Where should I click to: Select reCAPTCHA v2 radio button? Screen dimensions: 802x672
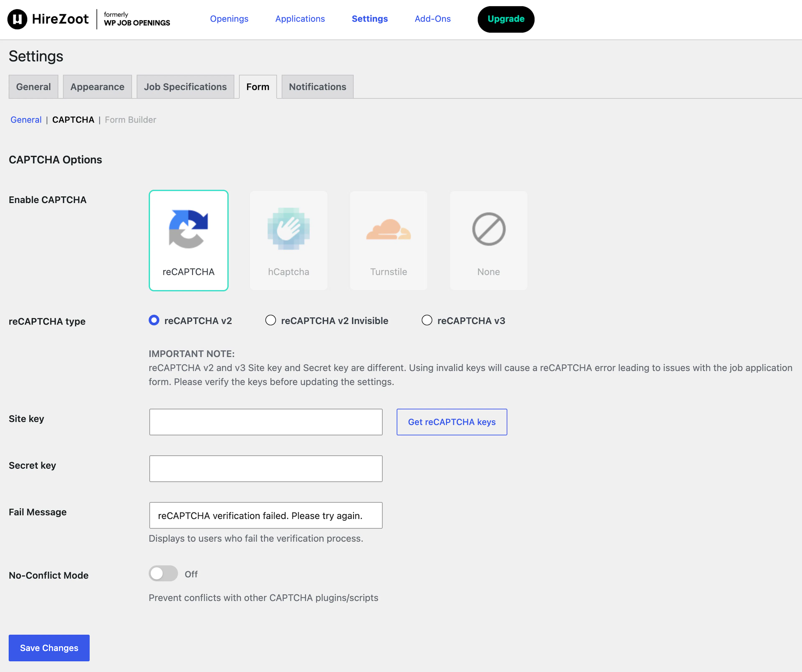(x=154, y=320)
